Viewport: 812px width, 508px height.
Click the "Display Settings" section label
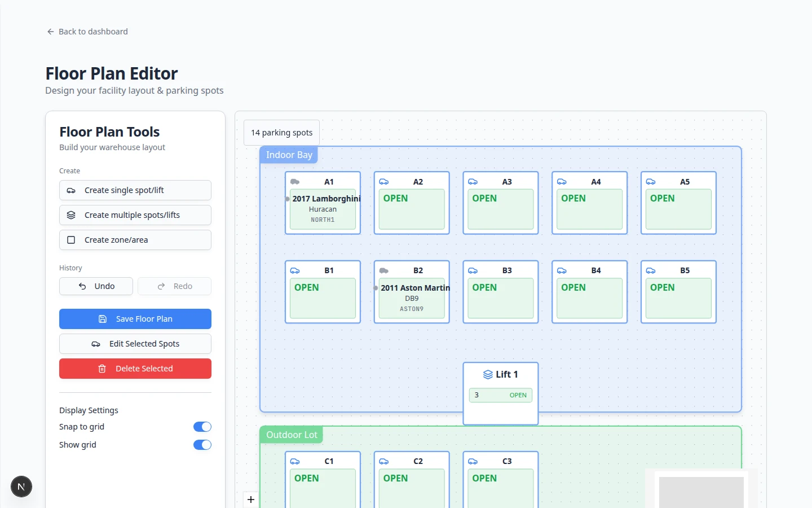point(89,410)
